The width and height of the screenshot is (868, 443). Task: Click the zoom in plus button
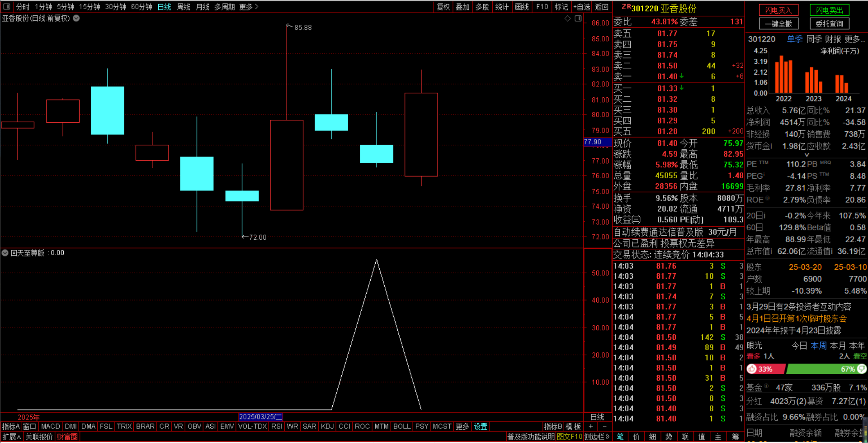coord(591,426)
